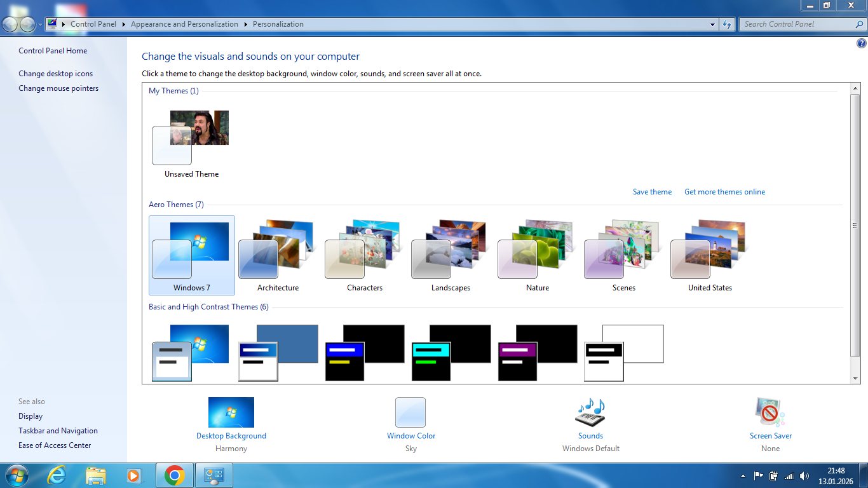Click the Back navigation arrow

[x=11, y=24]
